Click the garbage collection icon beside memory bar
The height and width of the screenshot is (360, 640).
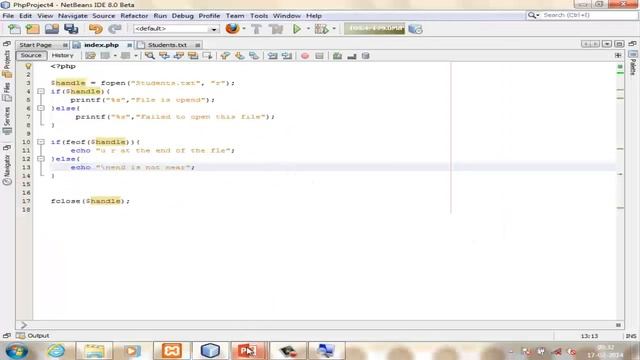pyautogui.click(x=416, y=29)
